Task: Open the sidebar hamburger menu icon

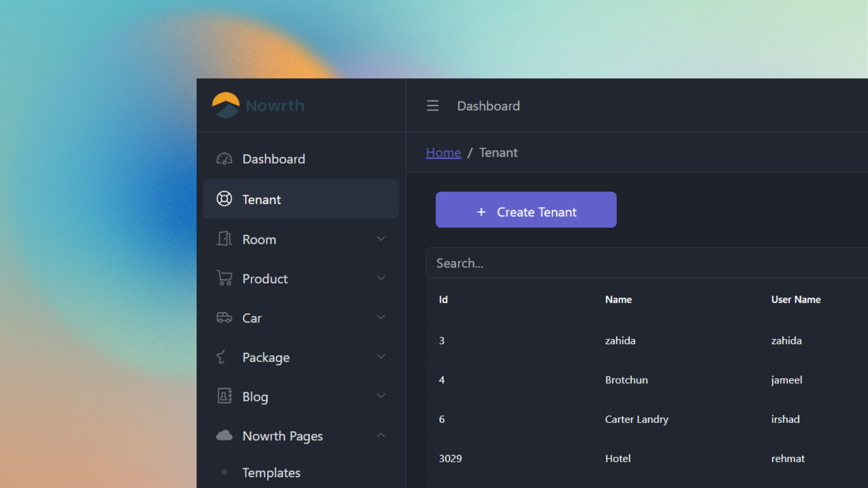Action: [433, 105]
